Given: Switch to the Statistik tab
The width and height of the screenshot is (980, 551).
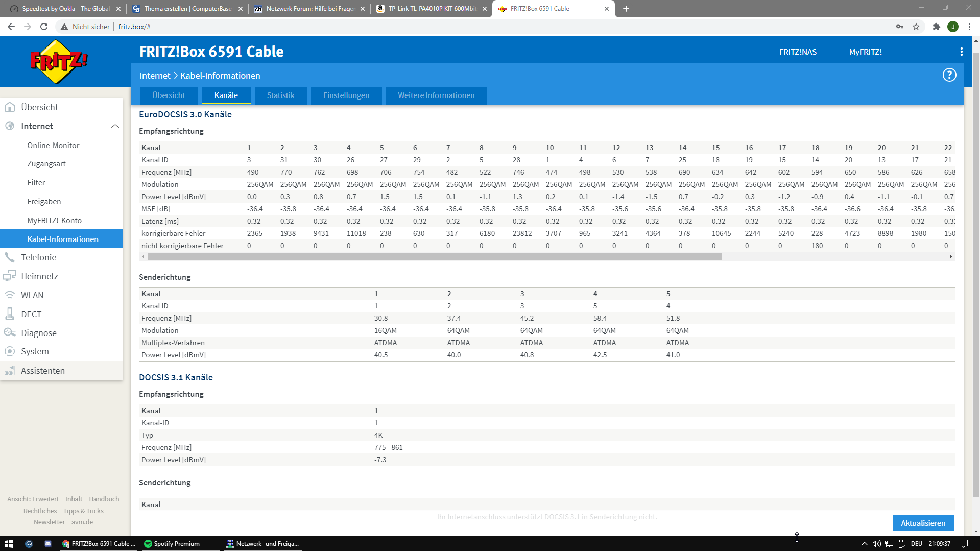Looking at the screenshot, I should click(x=280, y=95).
